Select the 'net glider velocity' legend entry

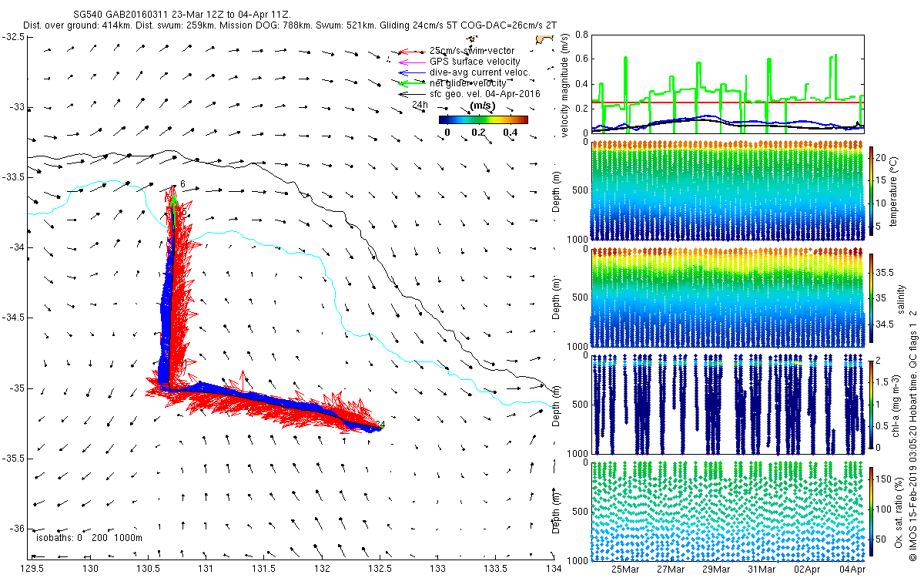(x=468, y=83)
